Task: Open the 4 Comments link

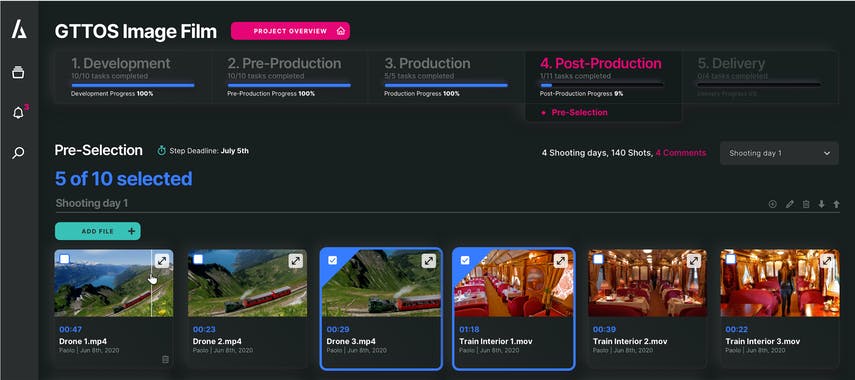Action: [x=681, y=153]
